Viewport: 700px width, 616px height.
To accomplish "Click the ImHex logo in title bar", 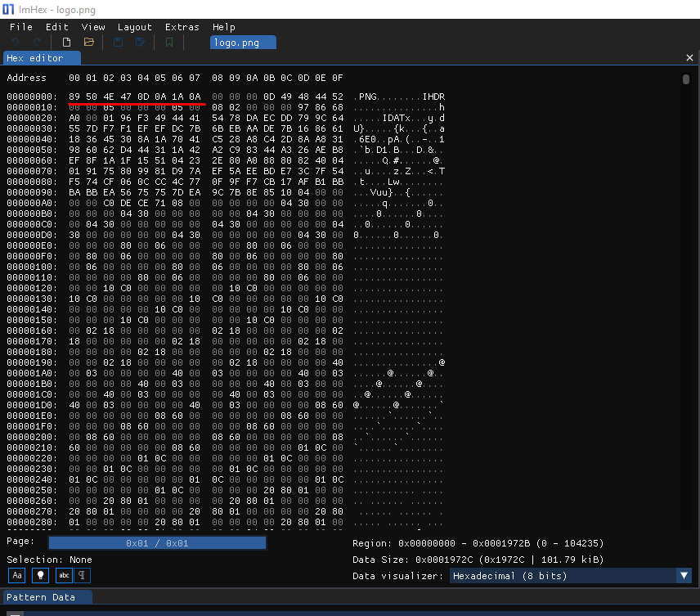I will click(9, 9).
